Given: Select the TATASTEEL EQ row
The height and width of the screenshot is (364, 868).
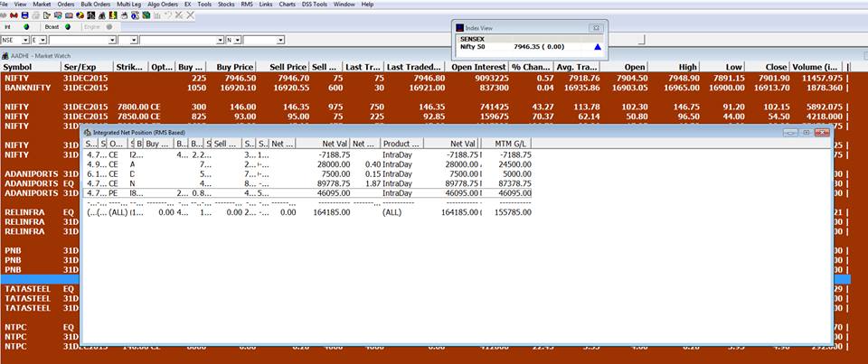Looking at the screenshot, I should pyautogui.click(x=39, y=289).
